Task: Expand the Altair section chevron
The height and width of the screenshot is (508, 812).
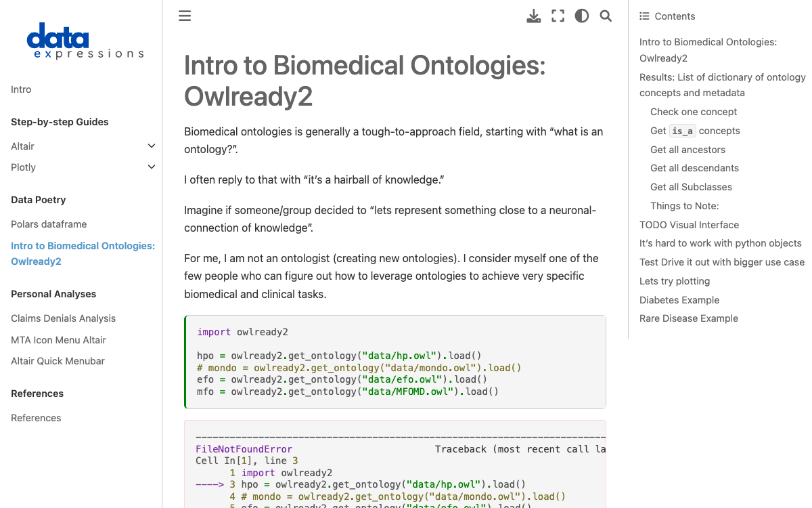Action: (x=152, y=146)
